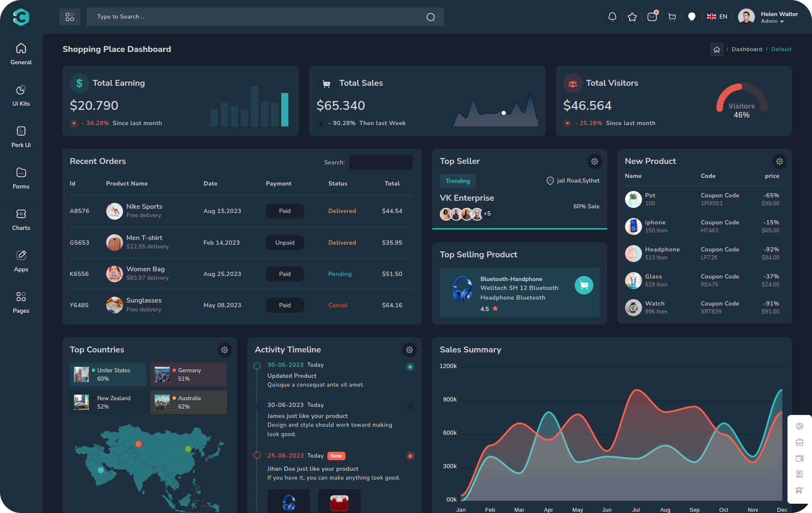Open New Product settings gear
The width and height of the screenshot is (812, 513).
coord(779,161)
